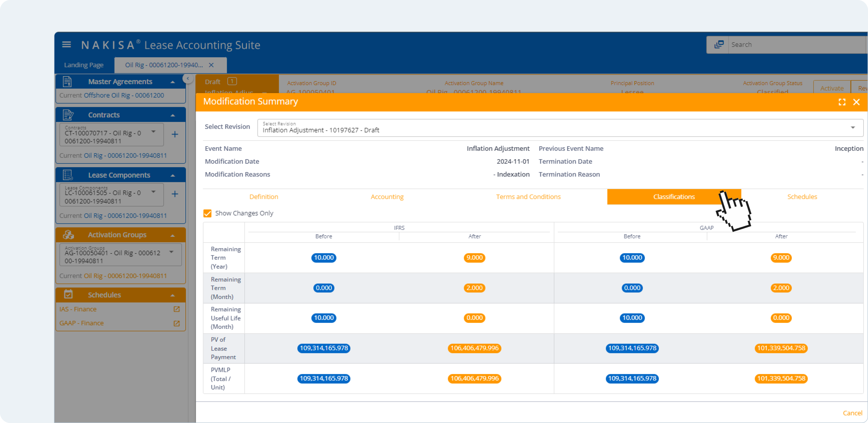Click GAAP After Remaining Useful Life 0.000
The image size is (868, 423).
tap(781, 318)
